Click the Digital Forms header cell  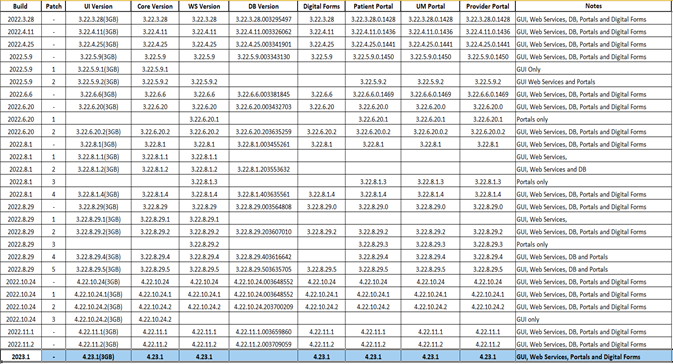coord(321,6)
